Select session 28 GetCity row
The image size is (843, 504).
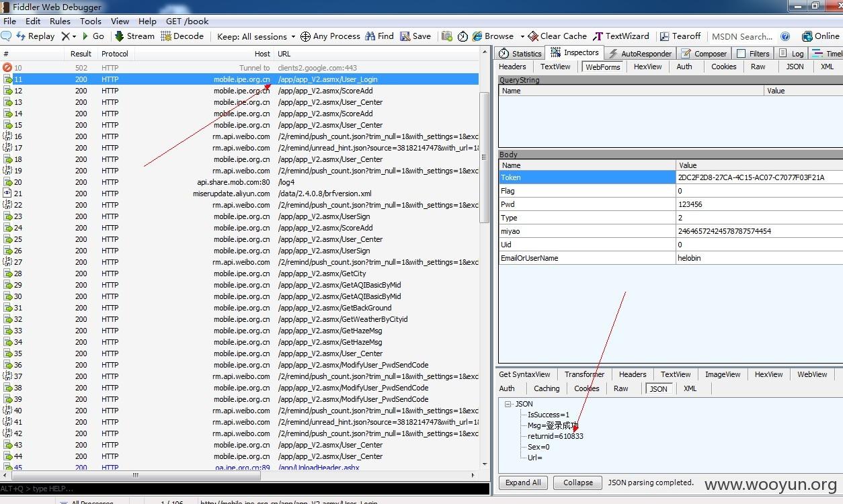coord(240,274)
